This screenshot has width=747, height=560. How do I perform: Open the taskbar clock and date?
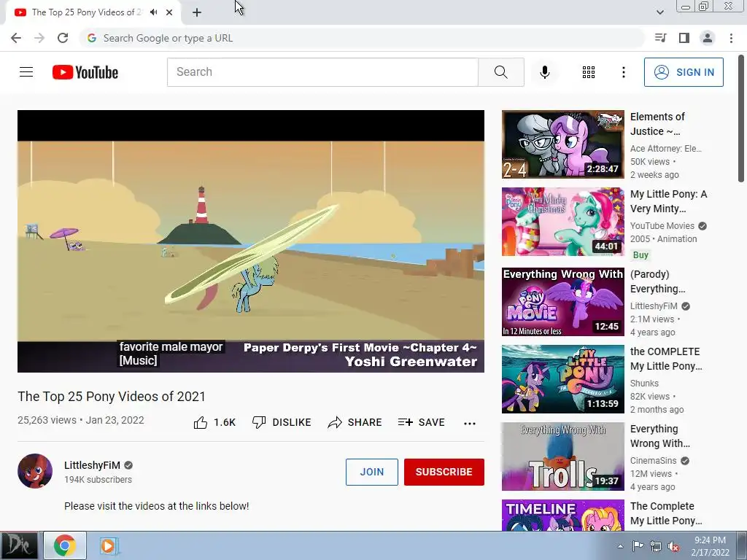pos(710,546)
